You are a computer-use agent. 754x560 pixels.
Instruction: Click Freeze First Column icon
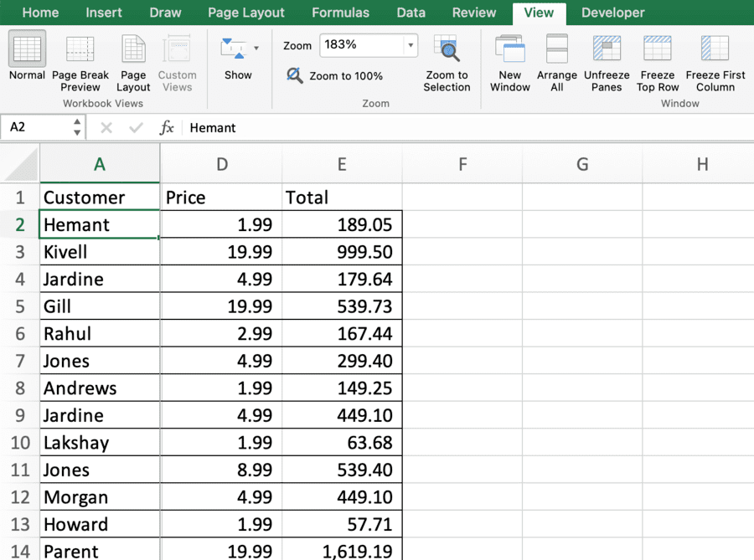(715, 48)
